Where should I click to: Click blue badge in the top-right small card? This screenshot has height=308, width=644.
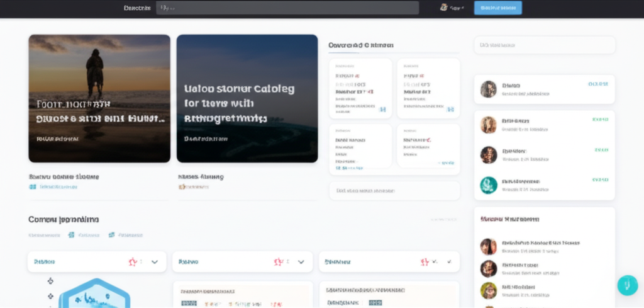[450, 110]
